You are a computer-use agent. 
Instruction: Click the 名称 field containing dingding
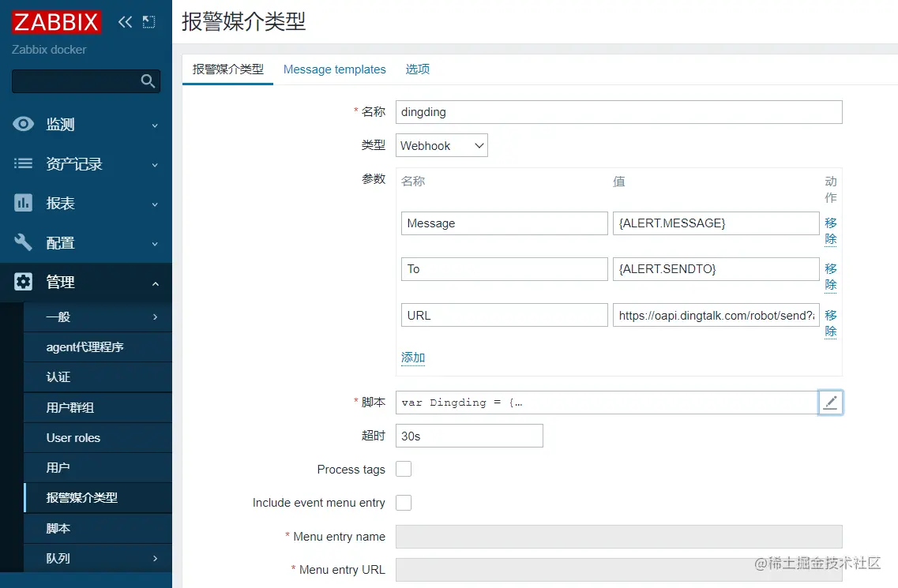[619, 112]
